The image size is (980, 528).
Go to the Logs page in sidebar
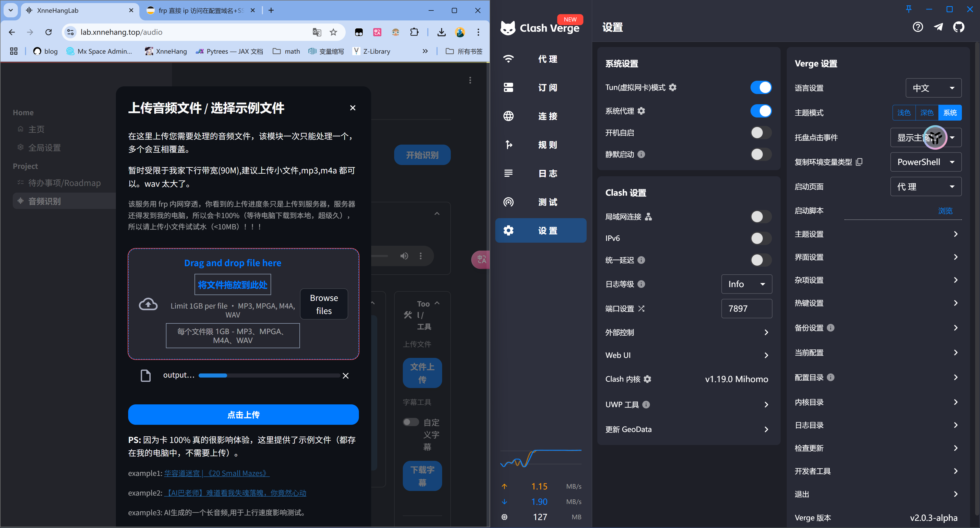tap(541, 173)
